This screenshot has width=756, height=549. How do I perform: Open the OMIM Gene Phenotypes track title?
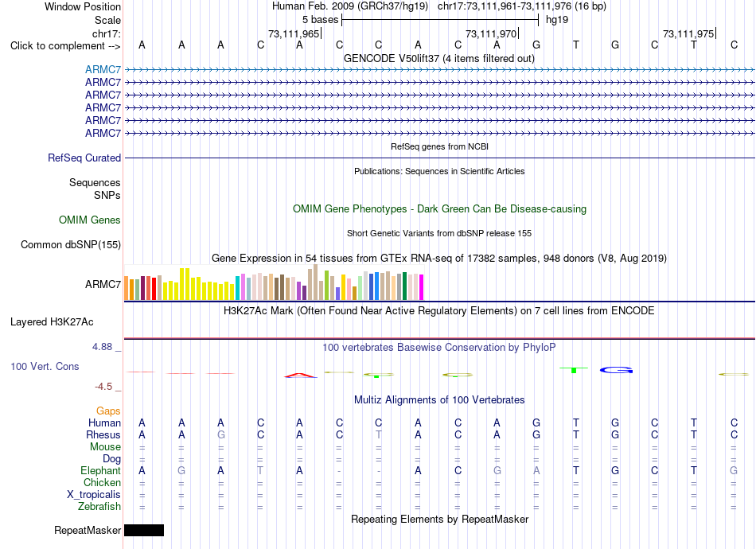[439, 208]
